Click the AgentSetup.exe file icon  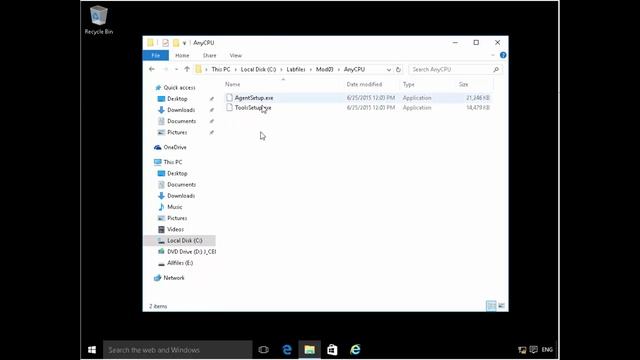[229, 98]
